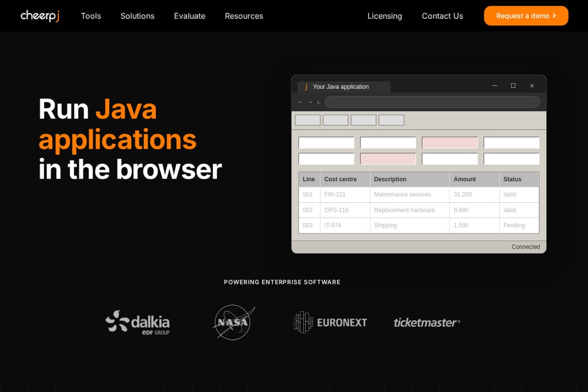The width and height of the screenshot is (588, 392).
Task: Close the Your Java application window
Action: tap(532, 86)
